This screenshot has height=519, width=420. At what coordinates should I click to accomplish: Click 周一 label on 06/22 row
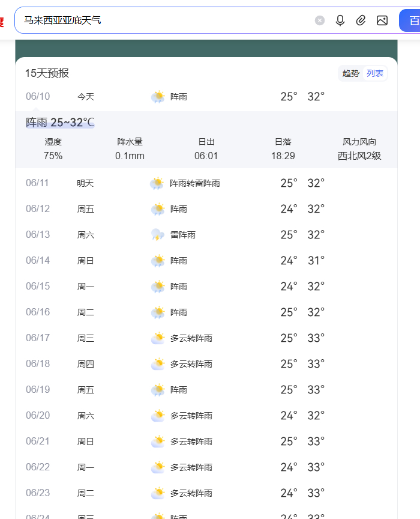(x=85, y=467)
